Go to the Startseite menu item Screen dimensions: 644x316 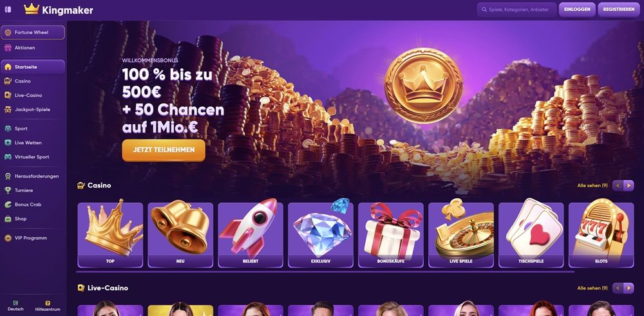[33, 67]
